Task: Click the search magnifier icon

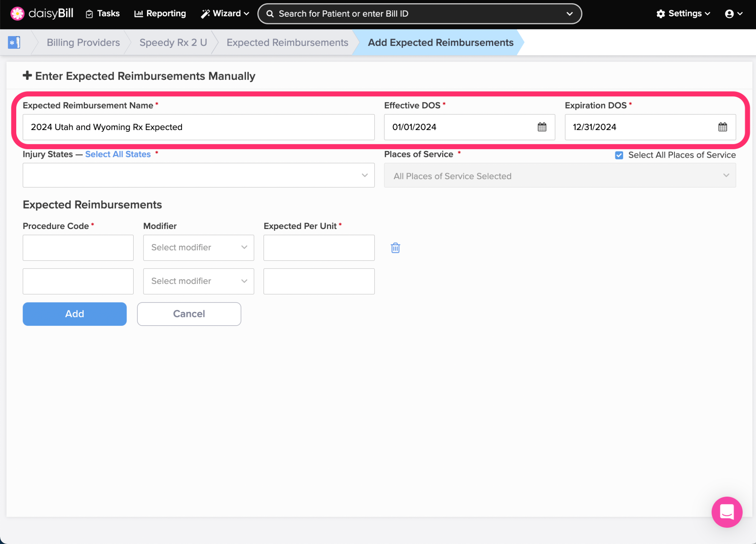Action: (270, 14)
